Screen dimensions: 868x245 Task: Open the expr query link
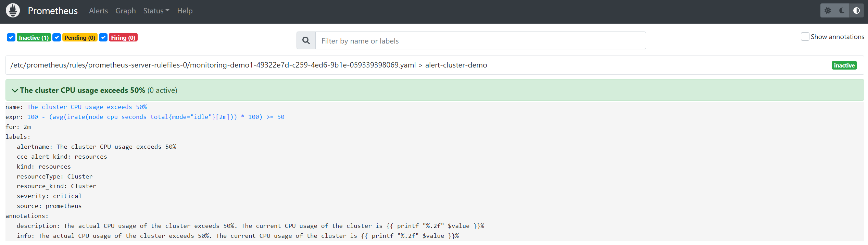[156, 117]
